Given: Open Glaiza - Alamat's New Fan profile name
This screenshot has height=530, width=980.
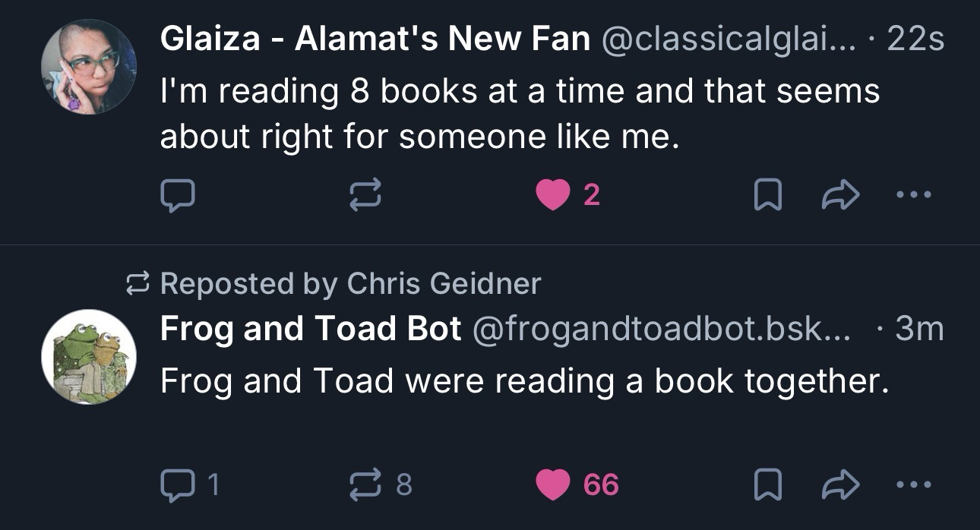Looking at the screenshot, I should pos(375,39).
